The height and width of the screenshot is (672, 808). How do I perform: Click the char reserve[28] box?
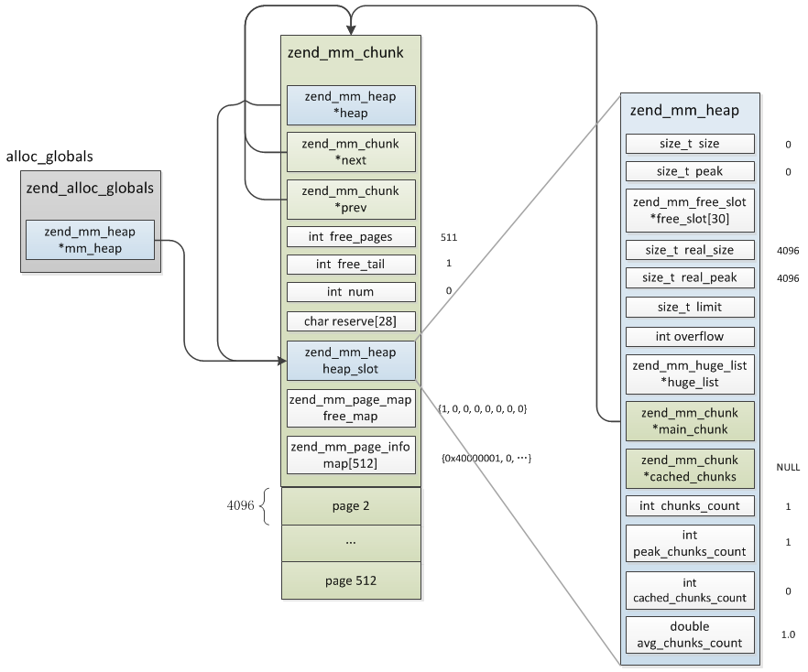pyautogui.click(x=350, y=321)
